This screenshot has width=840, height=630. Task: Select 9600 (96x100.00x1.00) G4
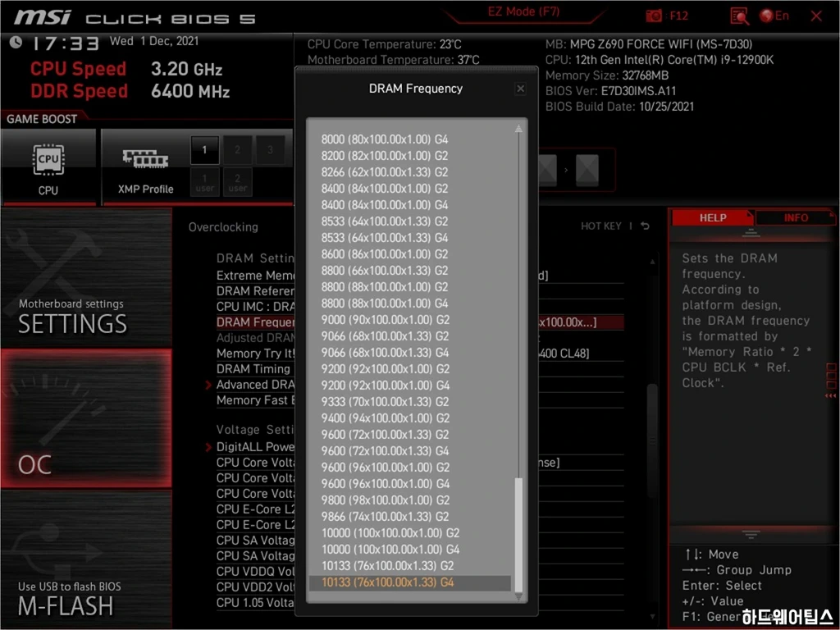point(410,484)
